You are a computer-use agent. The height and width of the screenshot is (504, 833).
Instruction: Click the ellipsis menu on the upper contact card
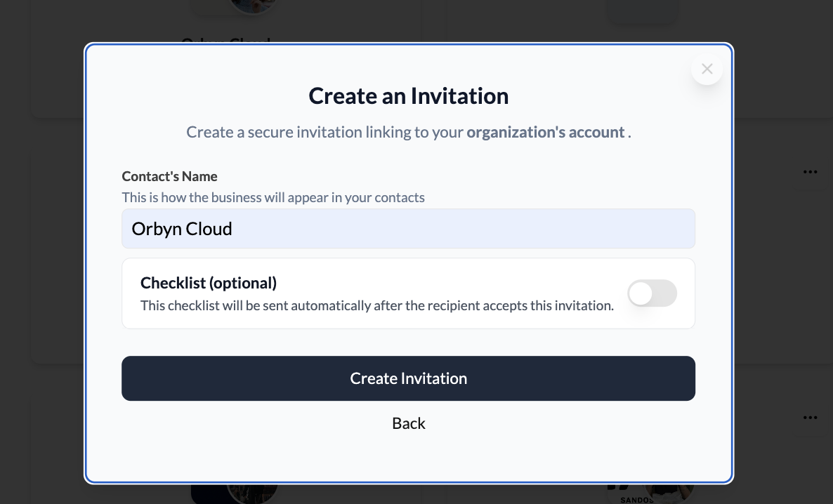tap(810, 172)
